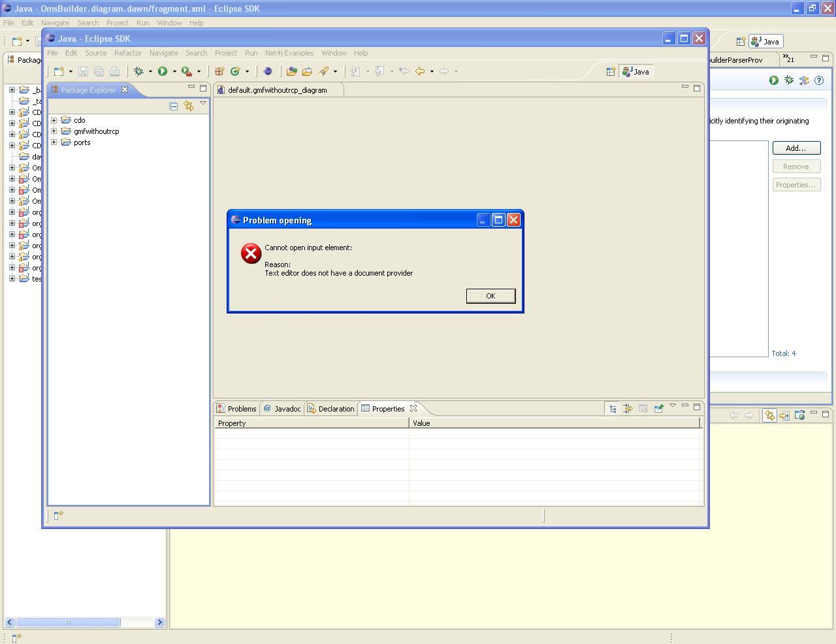Click the Open Type toolbar icon
The height and width of the screenshot is (644, 836).
291,71
